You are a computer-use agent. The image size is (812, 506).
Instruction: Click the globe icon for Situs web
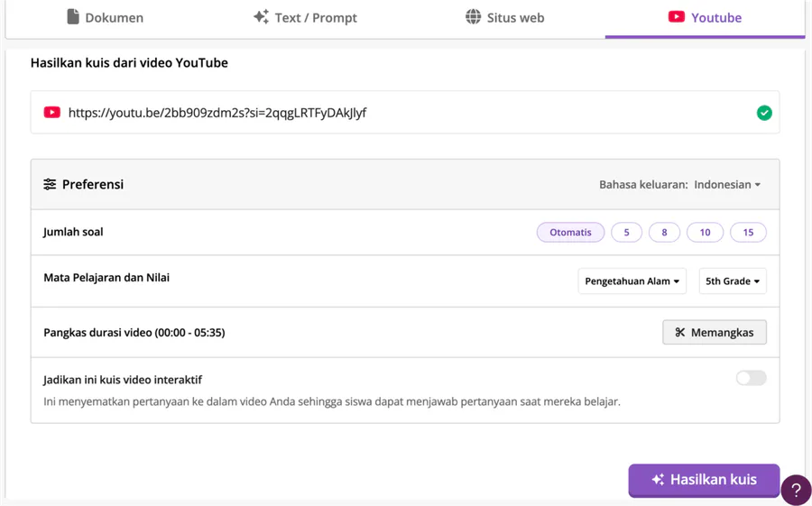[x=473, y=17]
